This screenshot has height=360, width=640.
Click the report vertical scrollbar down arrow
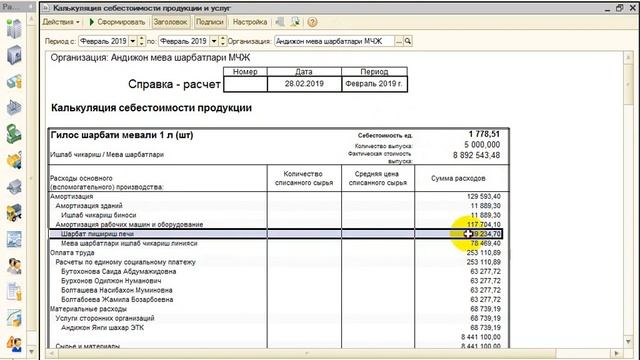629,342
